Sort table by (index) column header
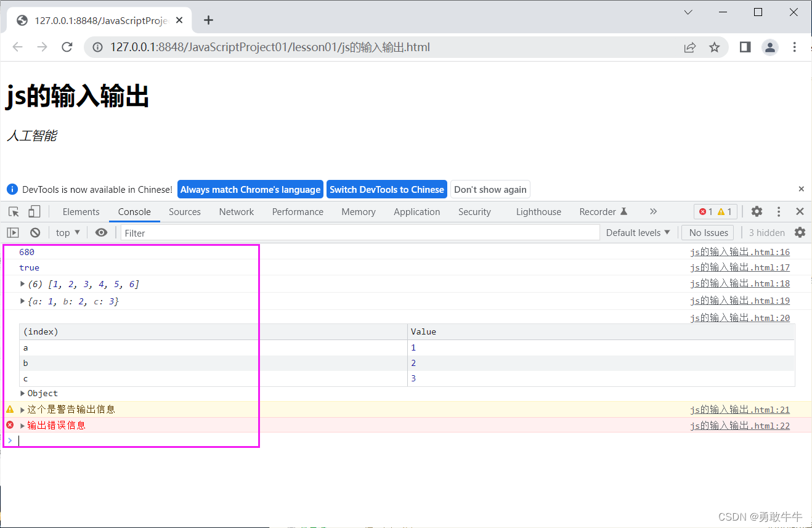Screen dimensions: 812x528 click(213, 331)
